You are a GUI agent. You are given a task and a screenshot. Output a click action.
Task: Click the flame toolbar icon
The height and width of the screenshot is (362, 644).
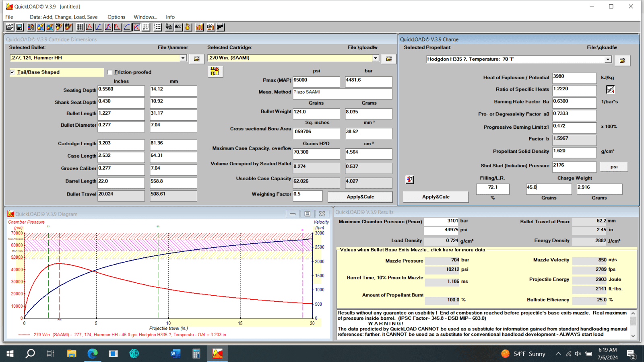pyautogui.click(x=188, y=27)
